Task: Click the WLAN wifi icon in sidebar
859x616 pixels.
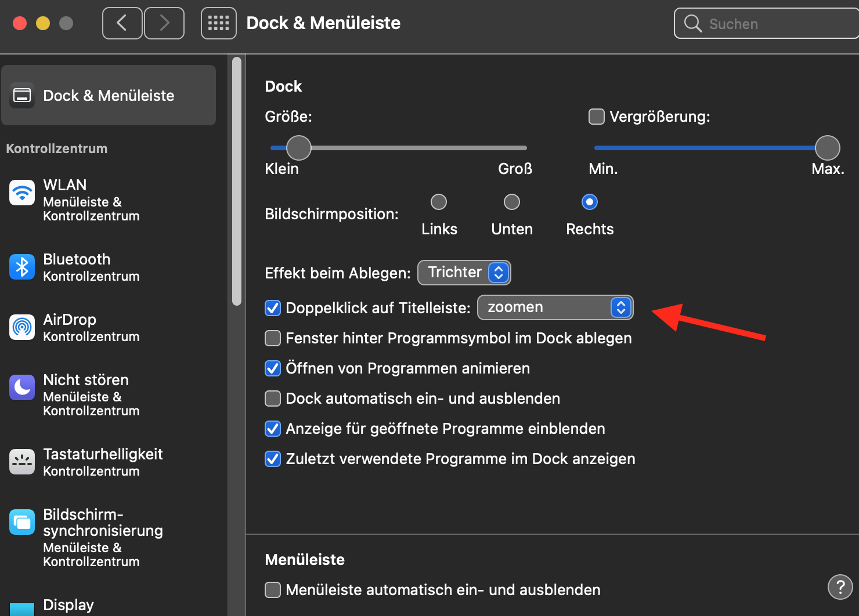Action: pyautogui.click(x=22, y=193)
